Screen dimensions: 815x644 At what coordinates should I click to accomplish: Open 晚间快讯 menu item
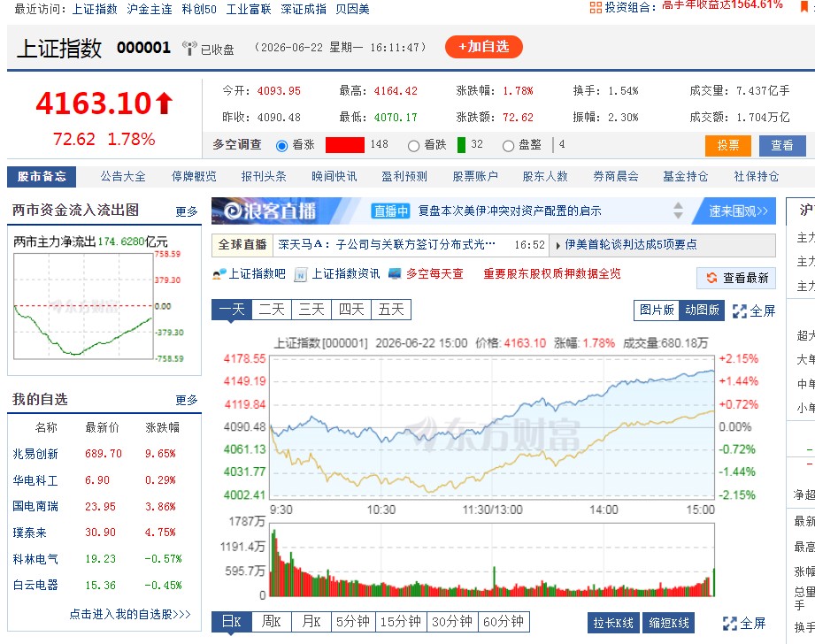[334, 177]
